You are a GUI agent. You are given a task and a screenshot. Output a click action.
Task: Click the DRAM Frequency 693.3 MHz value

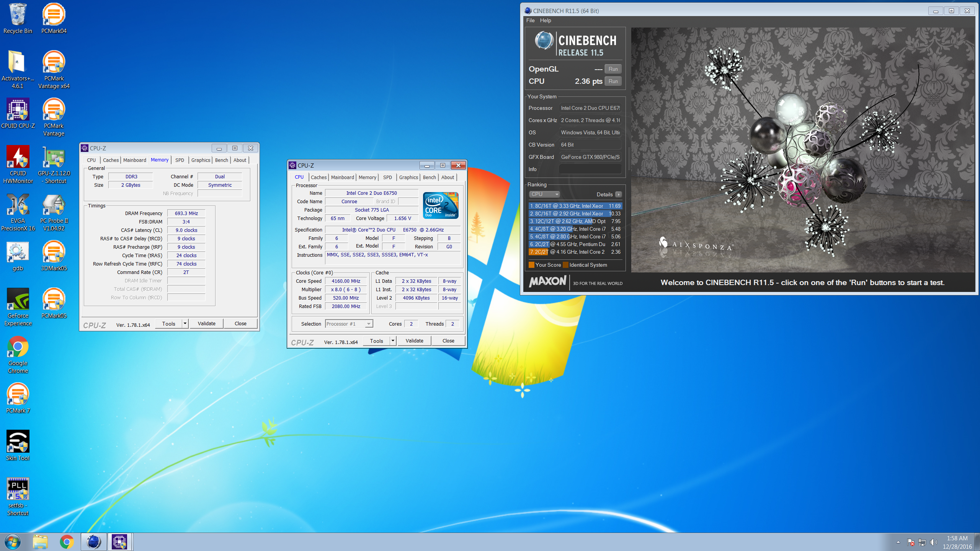186,213
